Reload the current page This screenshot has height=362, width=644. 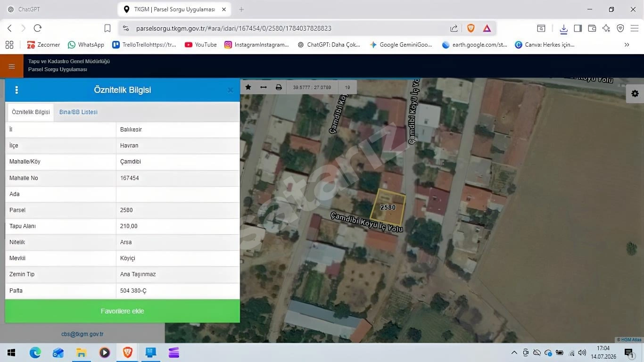pyautogui.click(x=38, y=28)
